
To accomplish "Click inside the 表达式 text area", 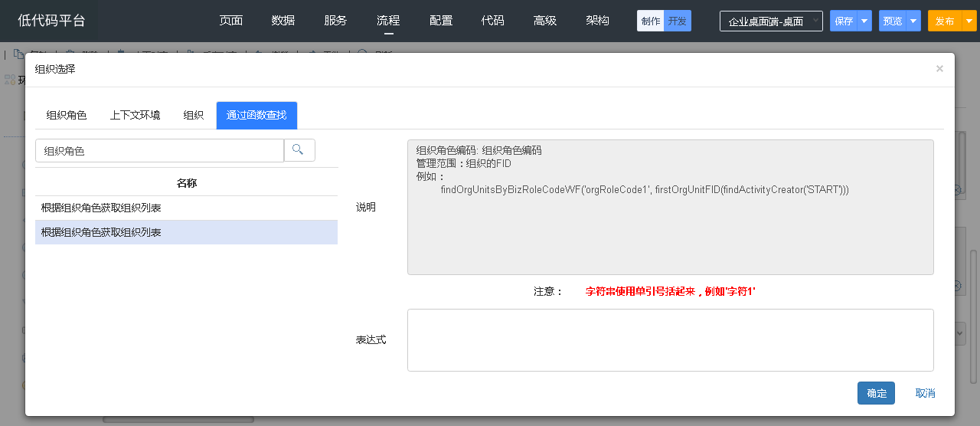I will 670,340.
